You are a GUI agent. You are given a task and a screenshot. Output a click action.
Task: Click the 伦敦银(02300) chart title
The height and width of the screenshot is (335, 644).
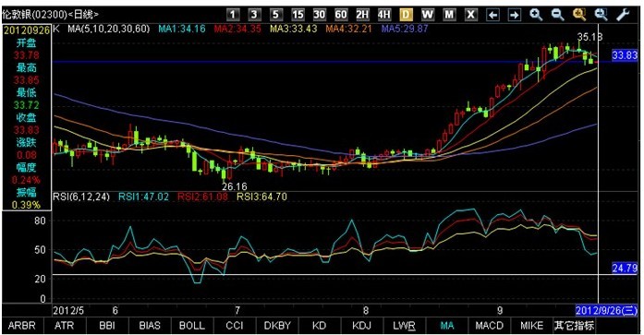point(50,15)
